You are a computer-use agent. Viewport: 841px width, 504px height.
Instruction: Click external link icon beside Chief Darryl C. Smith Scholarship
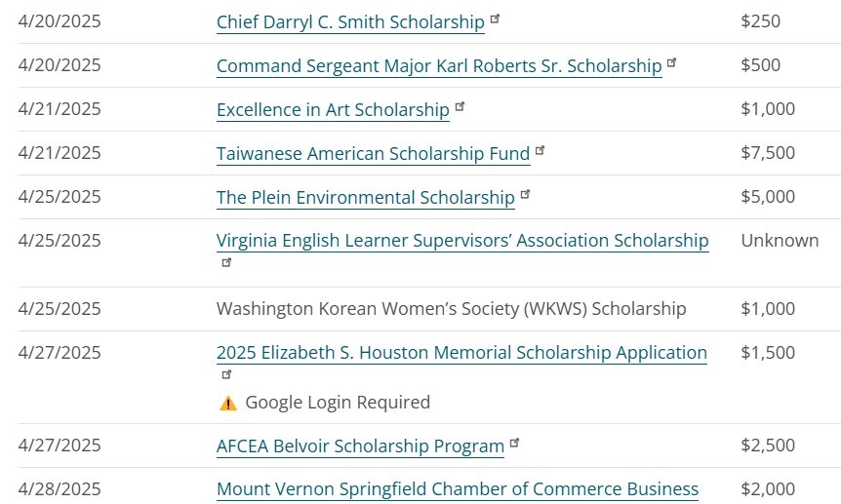495,19
